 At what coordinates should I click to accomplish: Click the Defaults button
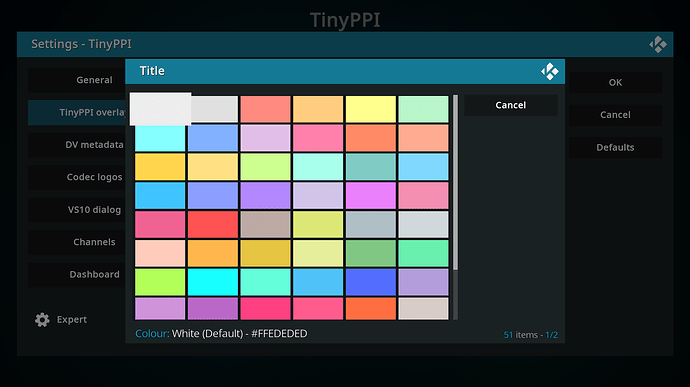615,147
